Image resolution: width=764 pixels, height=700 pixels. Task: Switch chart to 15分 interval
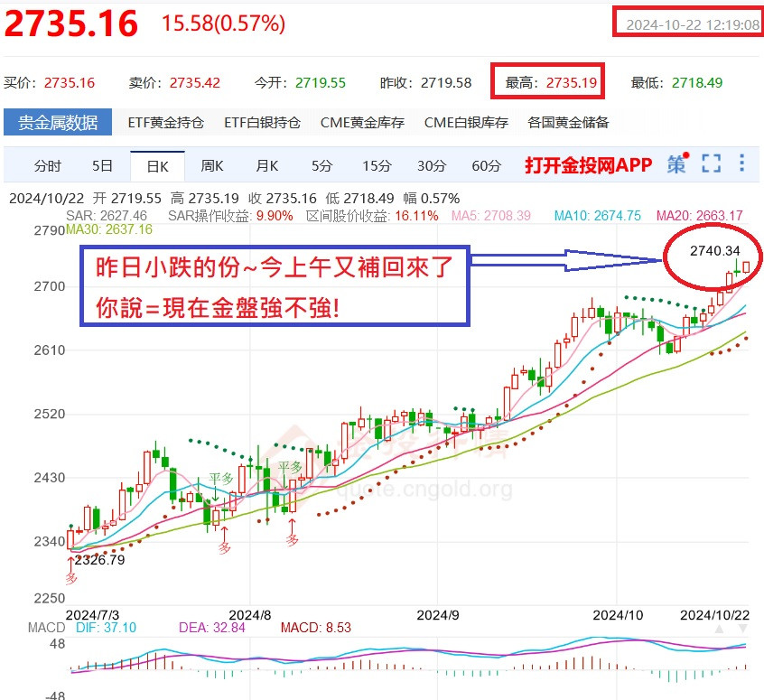(377, 166)
